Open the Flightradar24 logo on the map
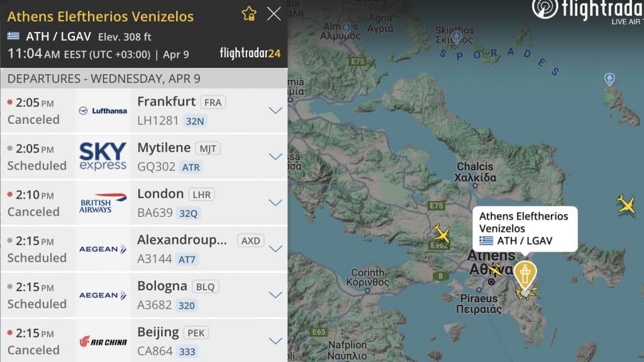Viewport: 644px width, 362px height. tap(587, 11)
